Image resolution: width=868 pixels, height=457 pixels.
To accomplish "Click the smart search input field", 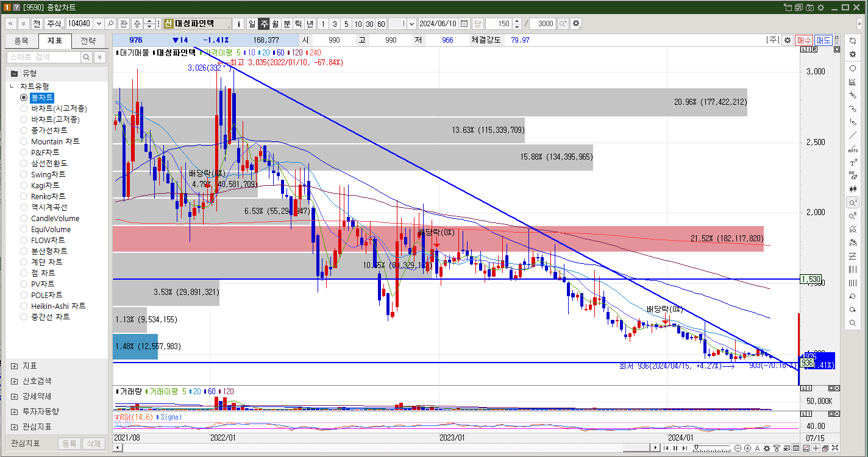I will pos(44,57).
